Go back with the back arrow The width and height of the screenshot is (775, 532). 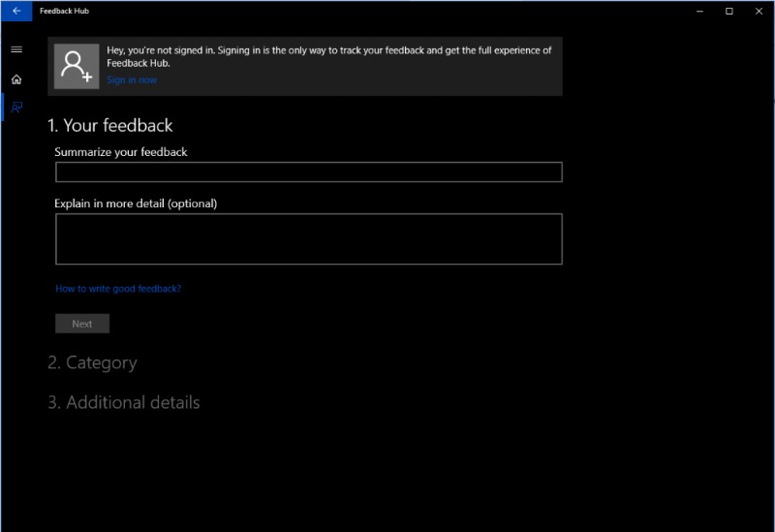point(16,11)
